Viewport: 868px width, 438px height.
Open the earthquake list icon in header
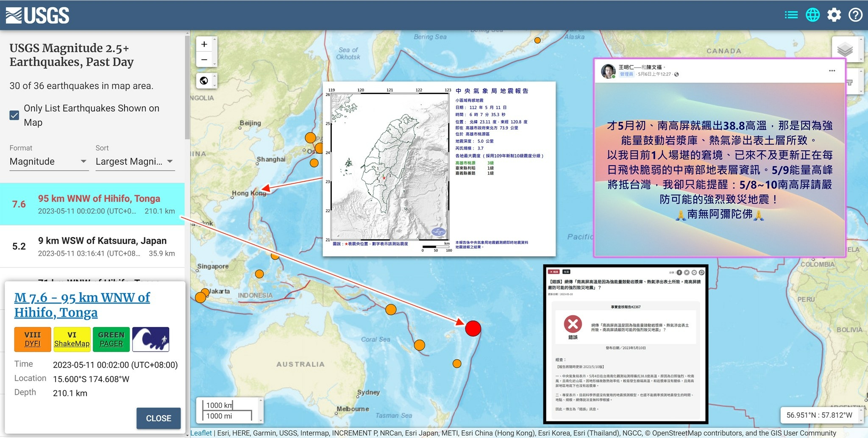[x=791, y=15]
